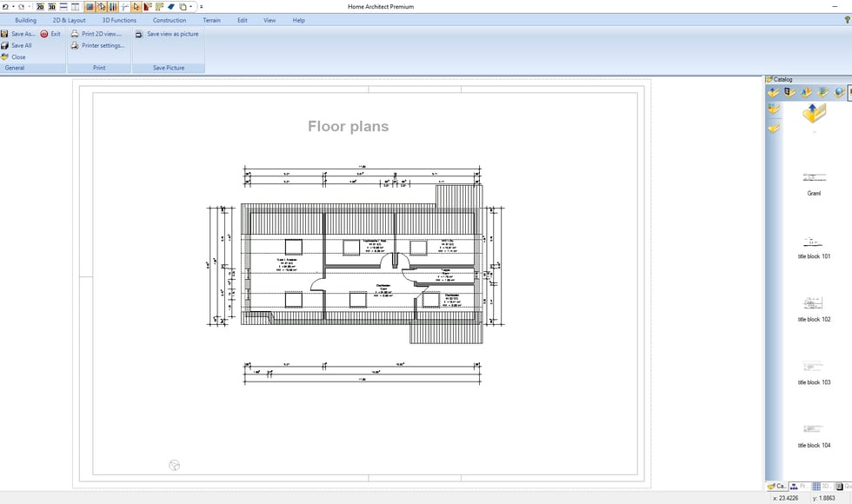This screenshot has height=504, width=852.
Task: Click the small circular symbol at sheet bottom-left
Action: 175,466
